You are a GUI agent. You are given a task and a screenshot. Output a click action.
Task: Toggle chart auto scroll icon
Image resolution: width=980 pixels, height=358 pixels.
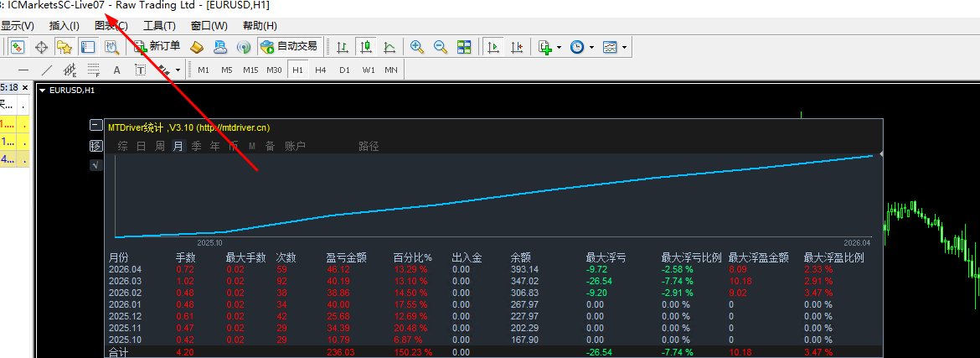[493, 47]
